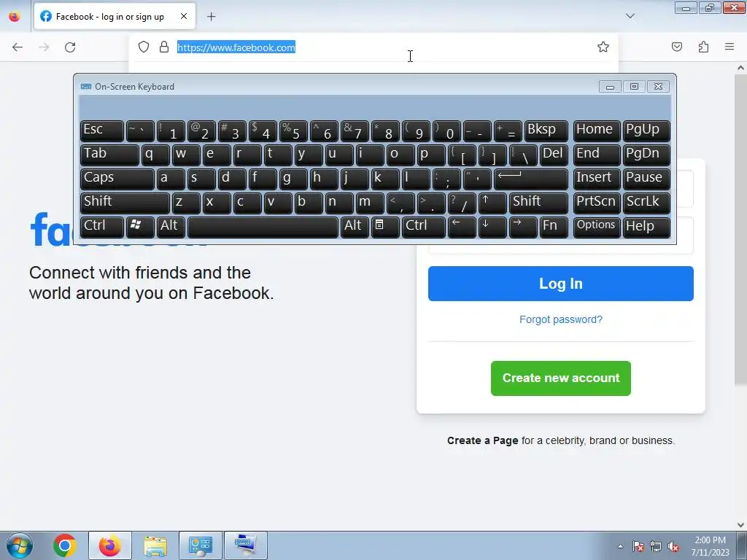
Task: Tap the Bksp key on keyboard
Action: 546,131
